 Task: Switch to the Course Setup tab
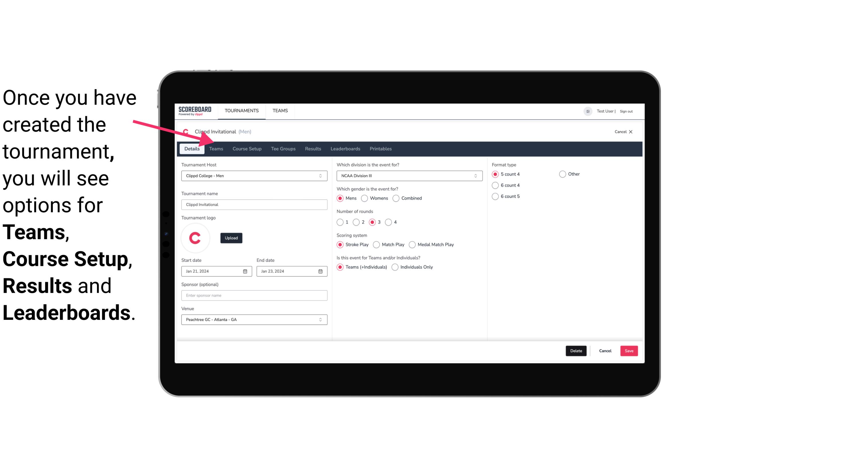[247, 148]
